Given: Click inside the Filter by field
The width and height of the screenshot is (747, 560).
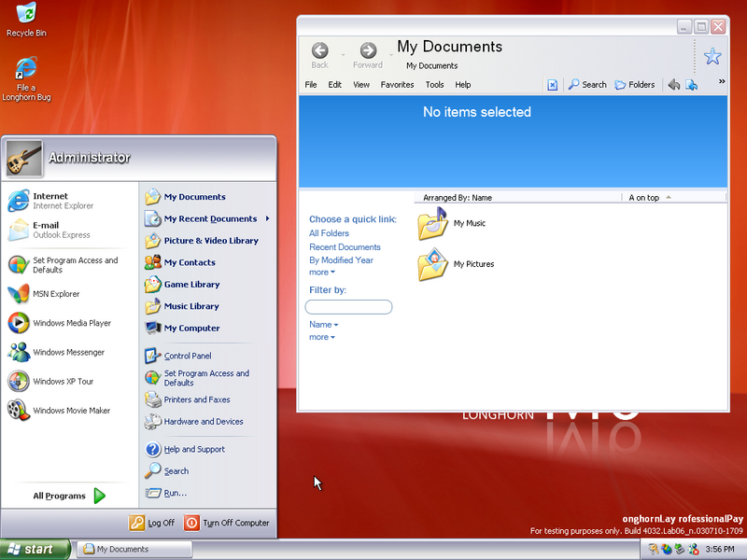Looking at the screenshot, I should 348,306.
